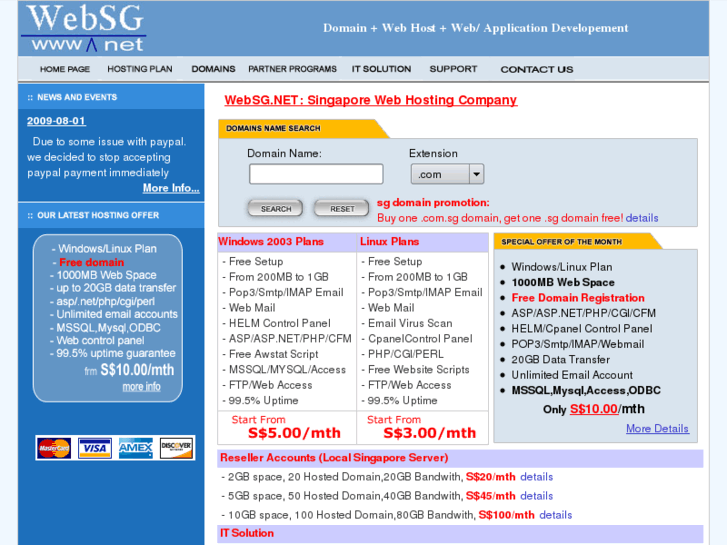Open sg domain promotion details link
This screenshot has width=727, height=545.
tap(642, 218)
